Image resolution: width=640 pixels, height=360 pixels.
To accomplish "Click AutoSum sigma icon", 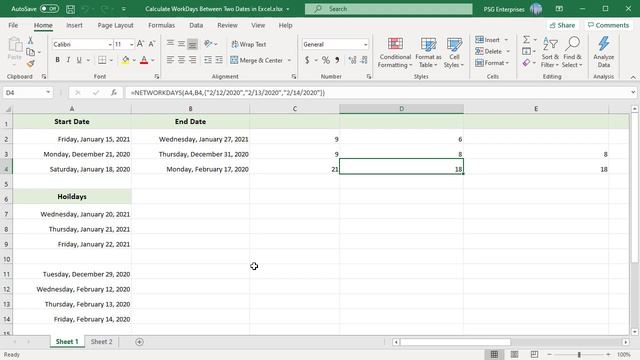I will tap(527, 40).
